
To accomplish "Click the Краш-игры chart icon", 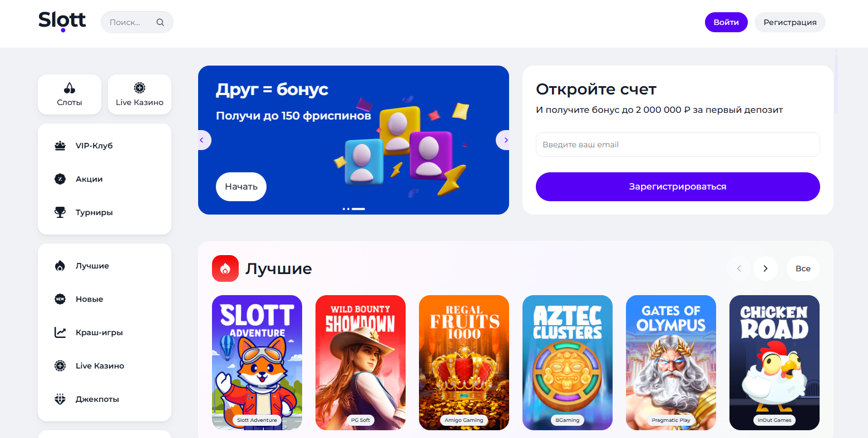I will [60, 332].
